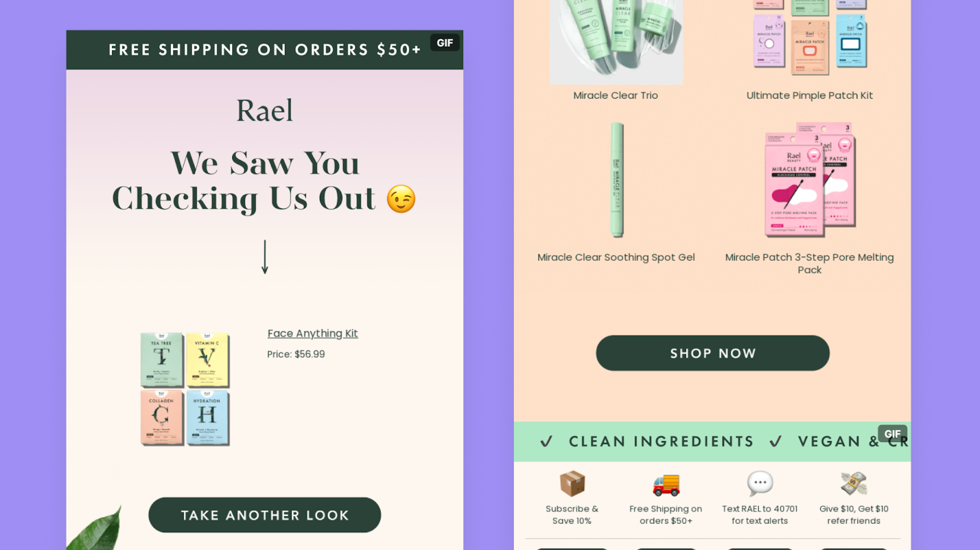
Task: Click the Rael brand logo
Action: [265, 111]
